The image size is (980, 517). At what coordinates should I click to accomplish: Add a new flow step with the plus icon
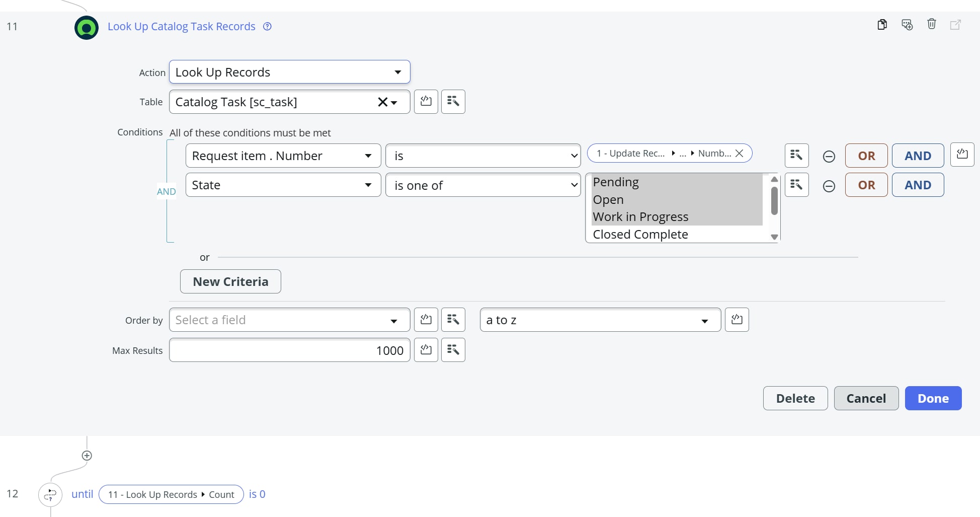point(87,456)
